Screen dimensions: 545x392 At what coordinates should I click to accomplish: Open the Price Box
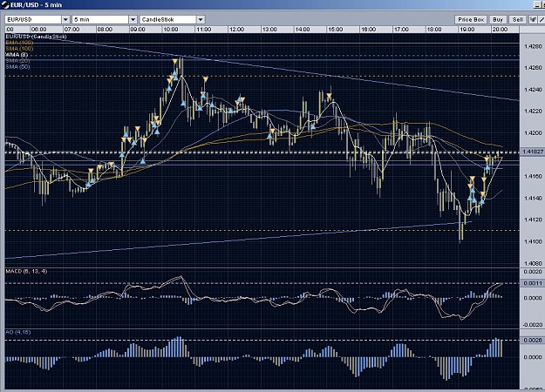[x=471, y=19]
